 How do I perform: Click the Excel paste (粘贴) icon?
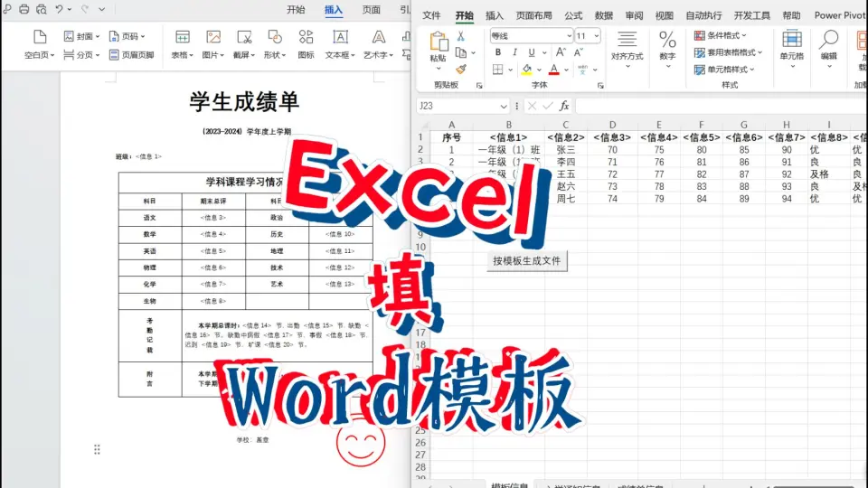click(438, 42)
